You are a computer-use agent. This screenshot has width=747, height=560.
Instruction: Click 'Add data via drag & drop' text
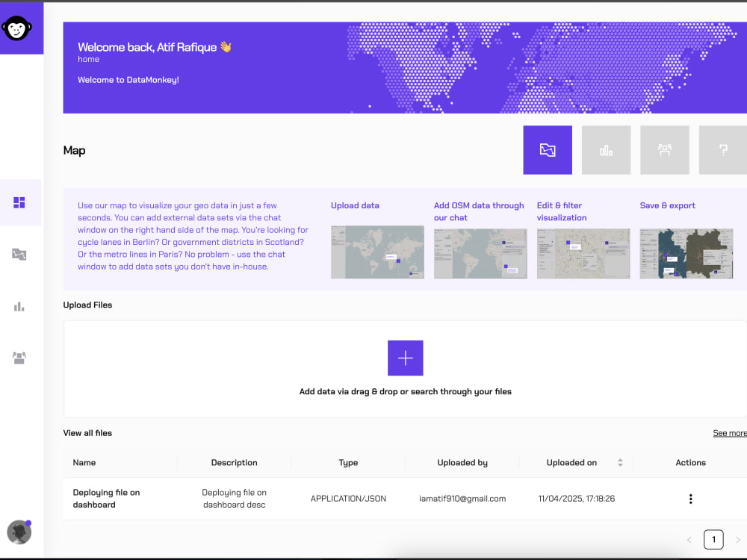pos(406,391)
